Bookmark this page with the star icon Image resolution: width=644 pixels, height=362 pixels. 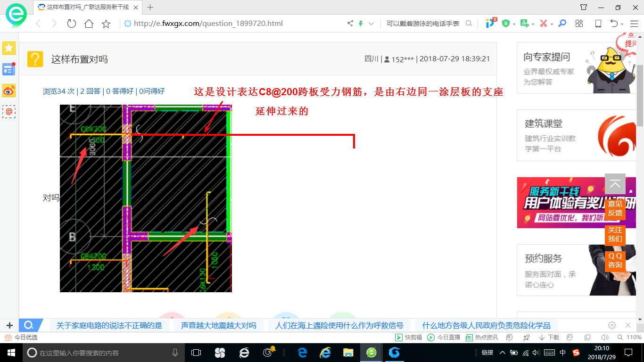pyautogui.click(x=106, y=24)
